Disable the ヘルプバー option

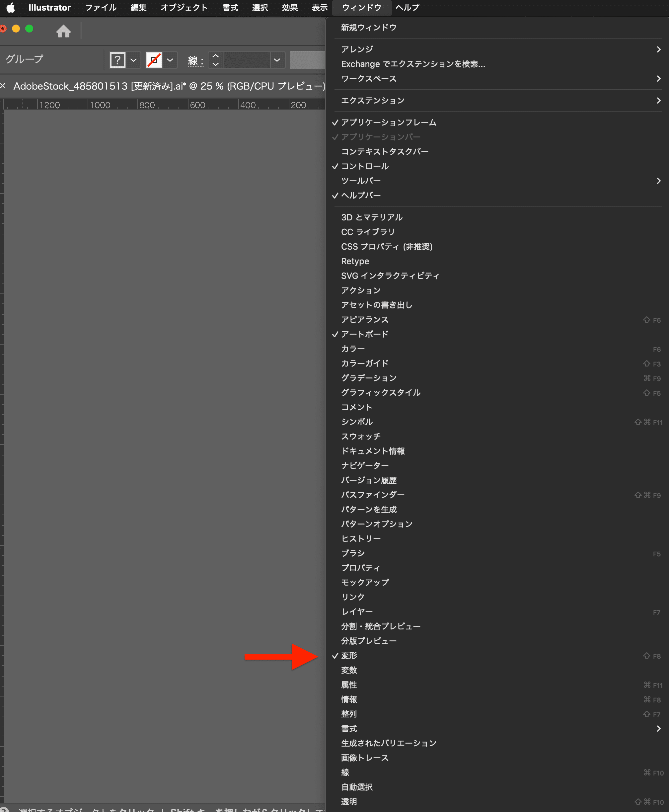[x=361, y=196]
